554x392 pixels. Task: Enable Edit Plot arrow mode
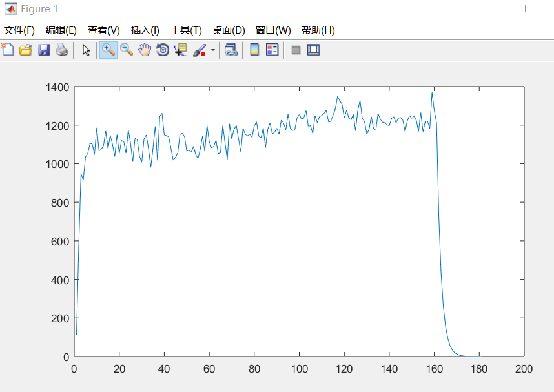86,50
